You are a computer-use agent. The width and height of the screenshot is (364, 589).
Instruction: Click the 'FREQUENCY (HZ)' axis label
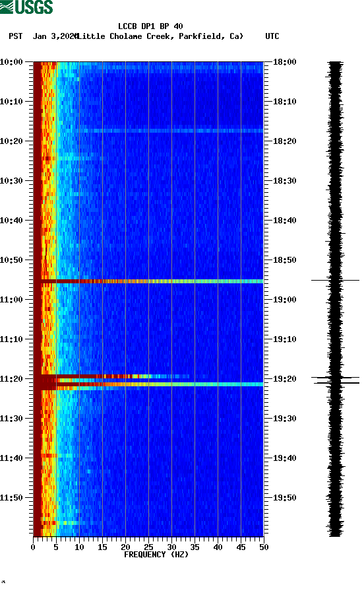click(x=156, y=555)
